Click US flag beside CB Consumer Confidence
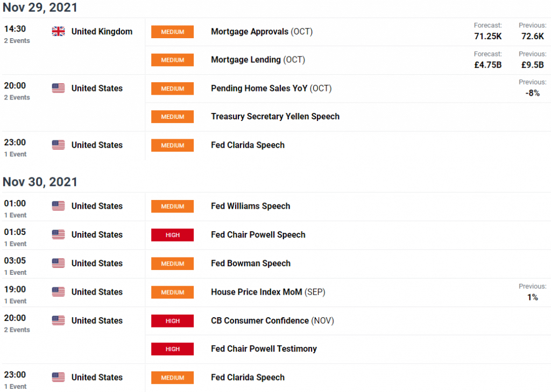 click(58, 320)
